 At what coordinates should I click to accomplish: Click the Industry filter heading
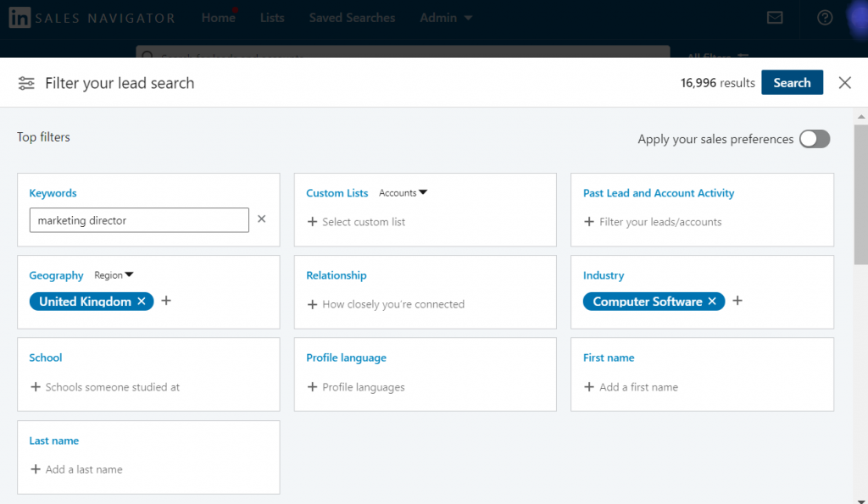604,275
